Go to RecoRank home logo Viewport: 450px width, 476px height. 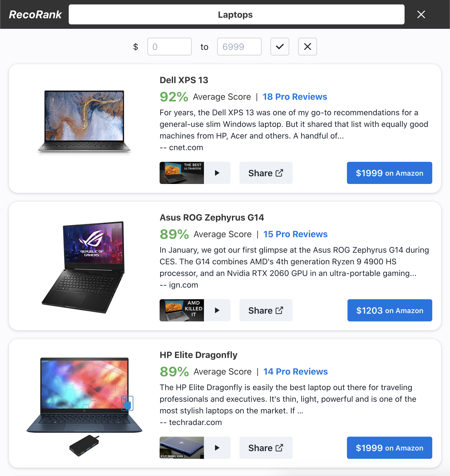(x=35, y=14)
